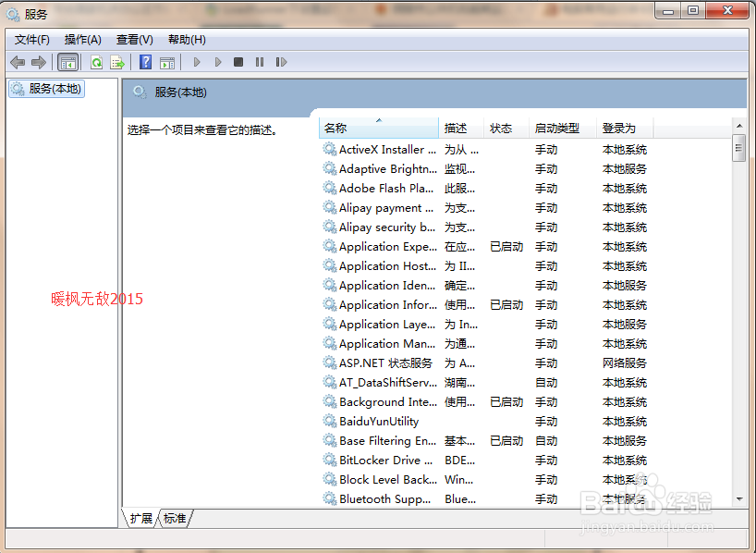Click the Export List toolbar icon
Image resolution: width=756 pixels, height=553 pixels.
point(117,62)
